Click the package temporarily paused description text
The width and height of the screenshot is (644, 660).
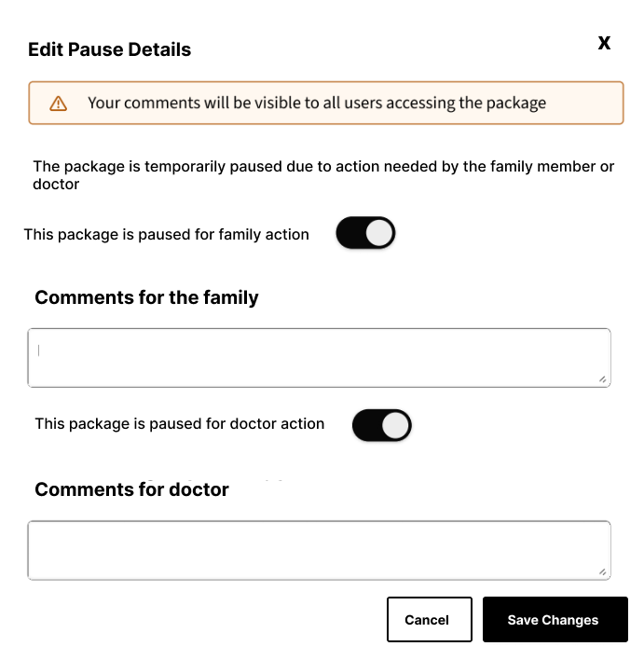point(322,175)
